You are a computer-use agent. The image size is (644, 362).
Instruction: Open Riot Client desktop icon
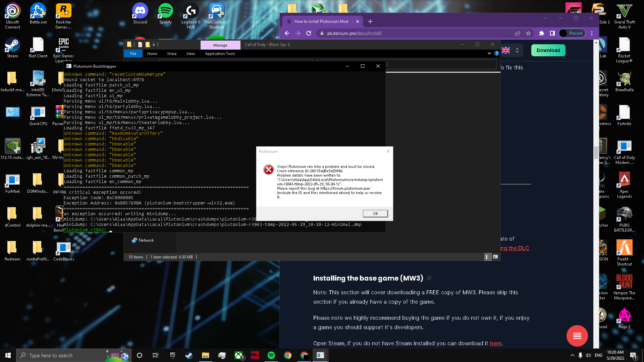(38, 48)
